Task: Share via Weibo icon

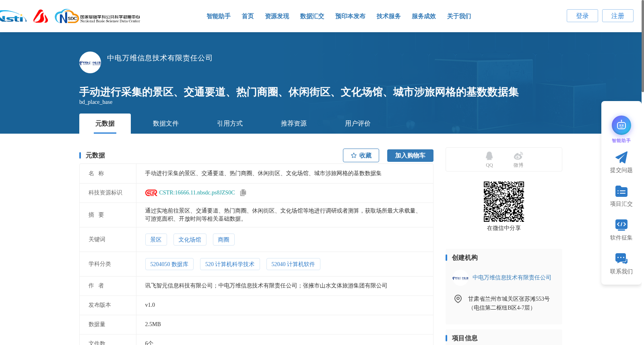Action: pyautogui.click(x=518, y=156)
